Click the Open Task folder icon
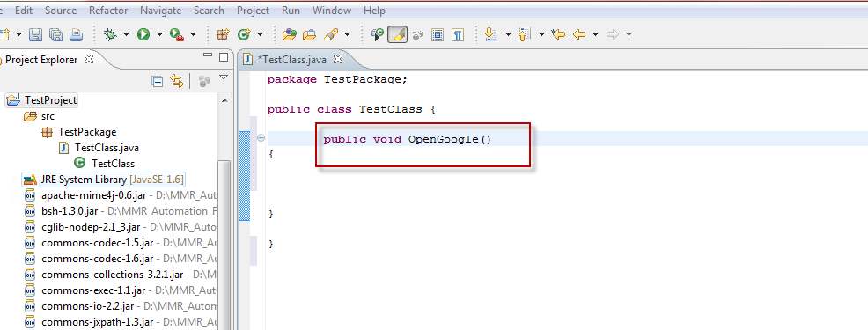This screenshot has height=330, width=868. [309, 35]
